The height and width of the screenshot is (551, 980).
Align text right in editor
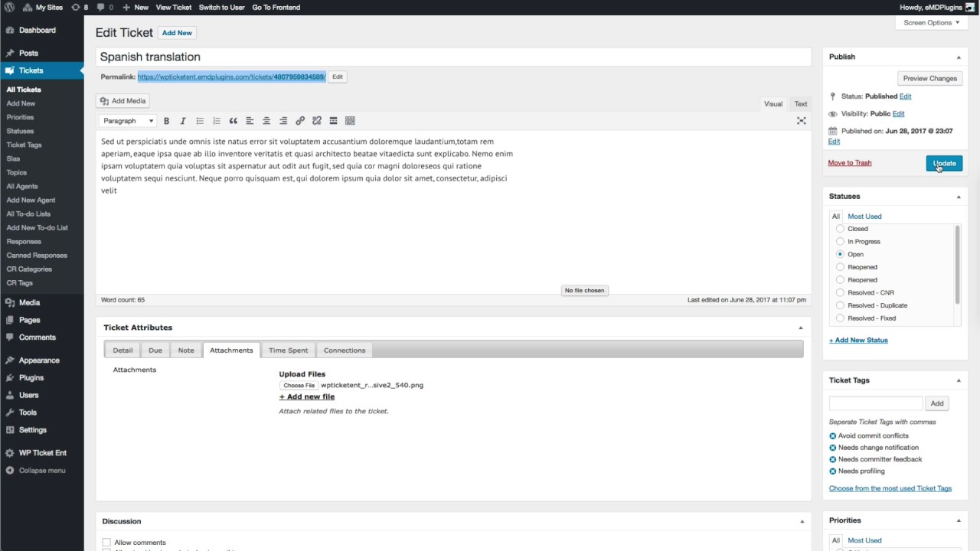point(283,121)
